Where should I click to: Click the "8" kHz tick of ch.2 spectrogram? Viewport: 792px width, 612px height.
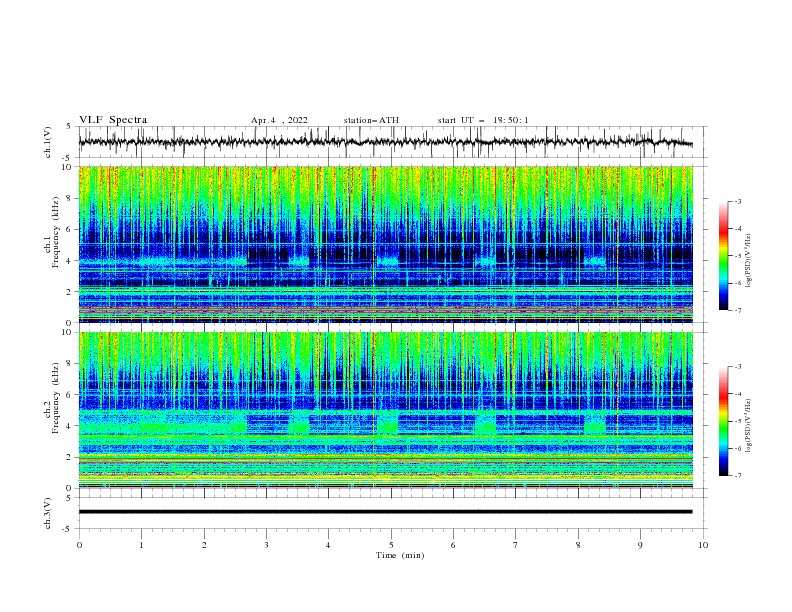(71, 364)
